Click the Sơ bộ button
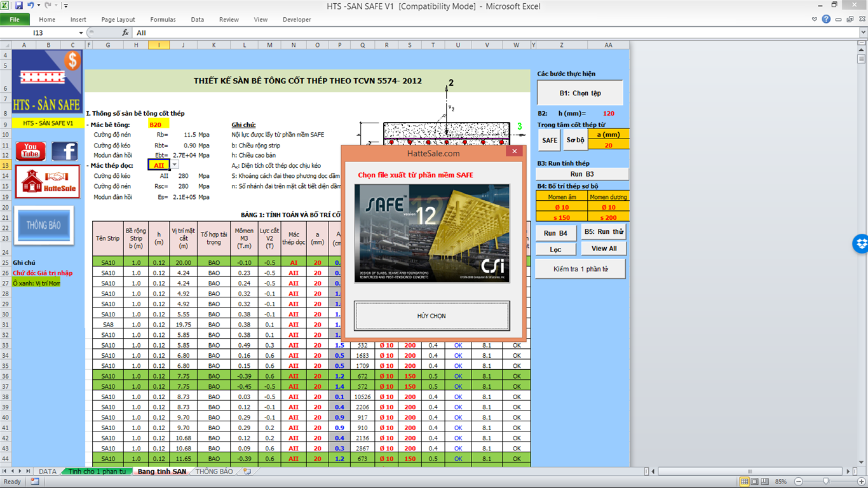 pos(576,140)
